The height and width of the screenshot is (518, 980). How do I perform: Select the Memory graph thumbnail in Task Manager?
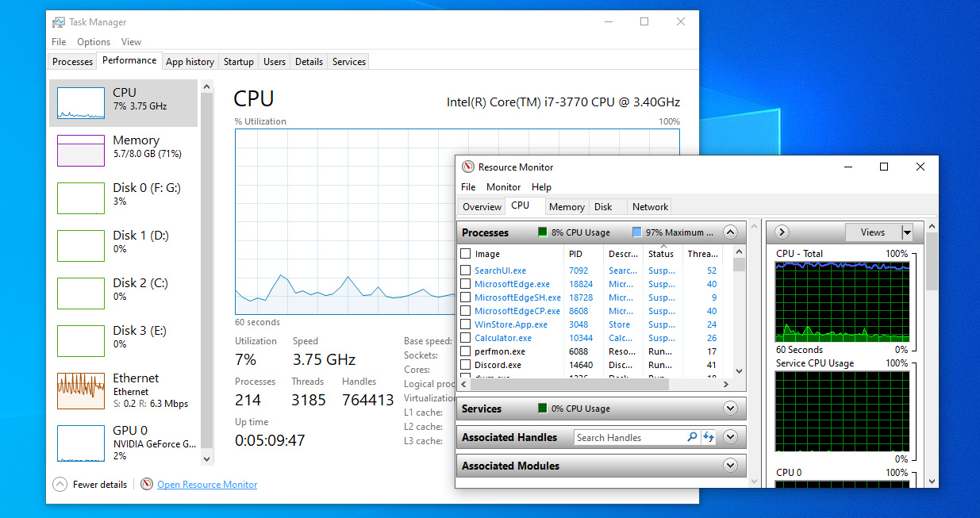coord(80,151)
